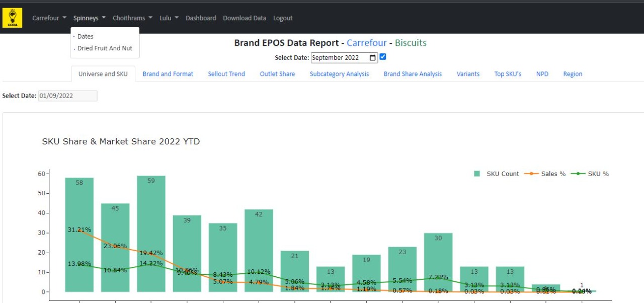The height and width of the screenshot is (303, 644).
Task: Switch to the Sellout Trend tab
Action: click(x=226, y=74)
